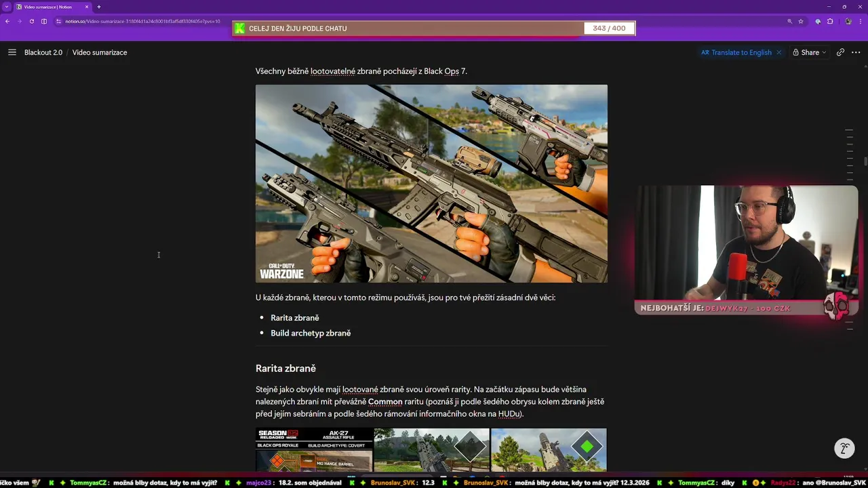Click the site information icon in address bar
The width and height of the screenshot is (868, 488).
pyautogui.click(x=59, y=21)
